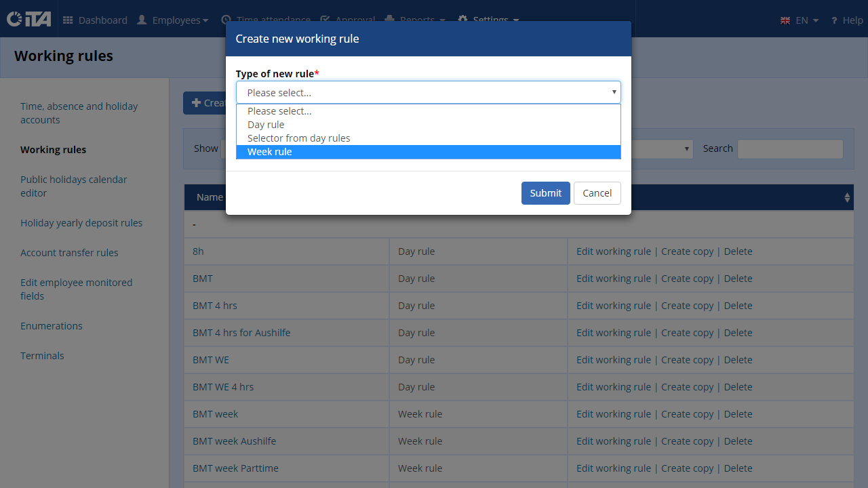Open Enumerations settings
The width and height of the screenshot is (868, 488).
coord(52,326)
